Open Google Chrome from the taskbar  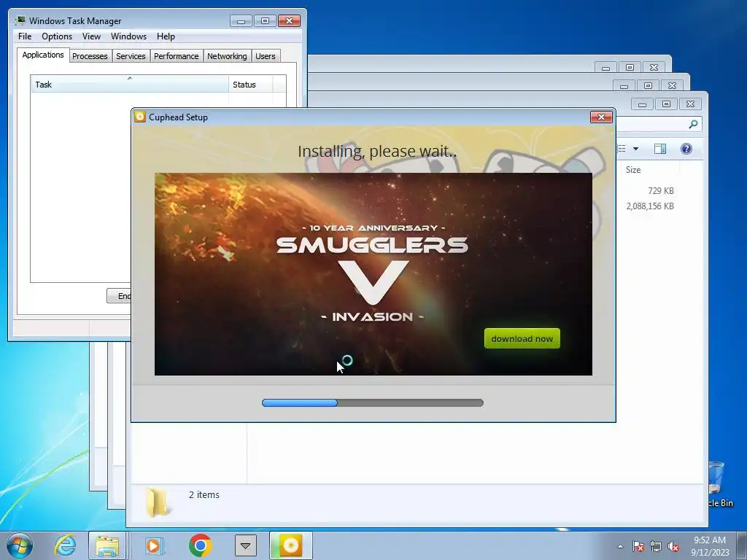pyautogui.click(x=200, y=545)
